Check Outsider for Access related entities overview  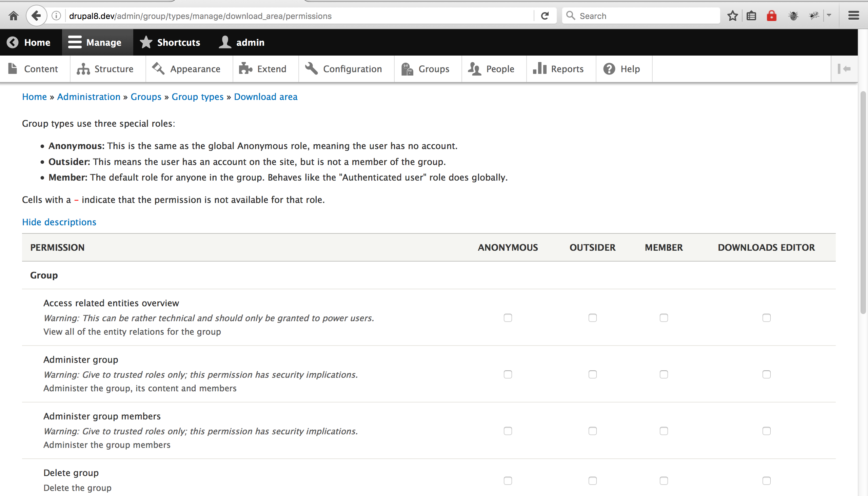pos(593,318)
